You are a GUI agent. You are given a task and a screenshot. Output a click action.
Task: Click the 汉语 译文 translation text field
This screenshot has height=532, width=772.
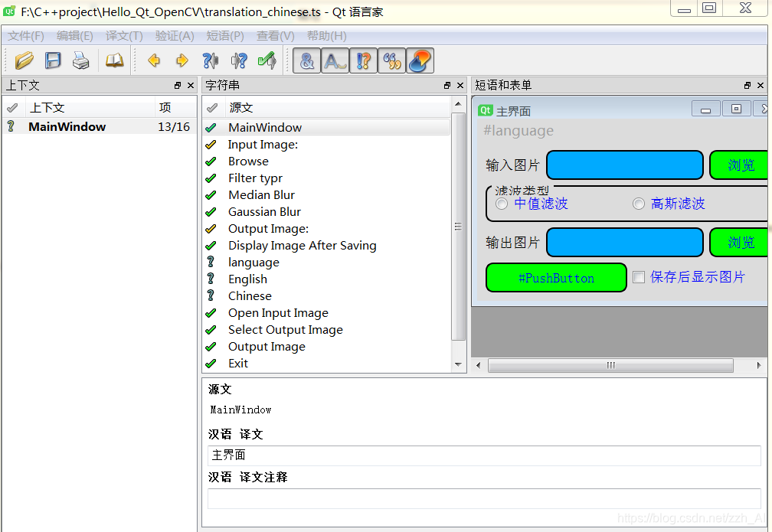pos(484,455)
